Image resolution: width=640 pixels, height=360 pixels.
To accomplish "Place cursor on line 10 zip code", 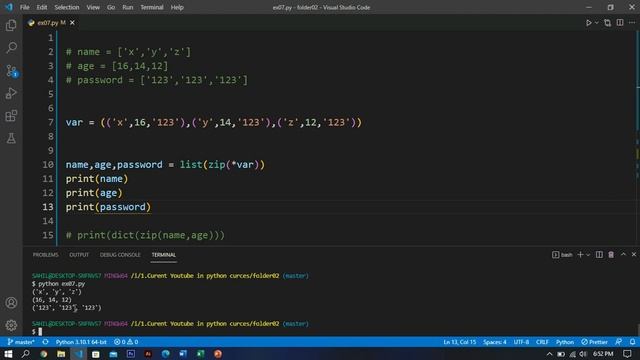I will 217,165.
